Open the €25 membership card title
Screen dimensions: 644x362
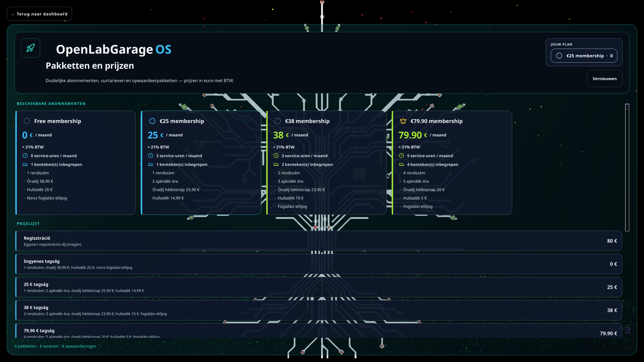[182, 121]
